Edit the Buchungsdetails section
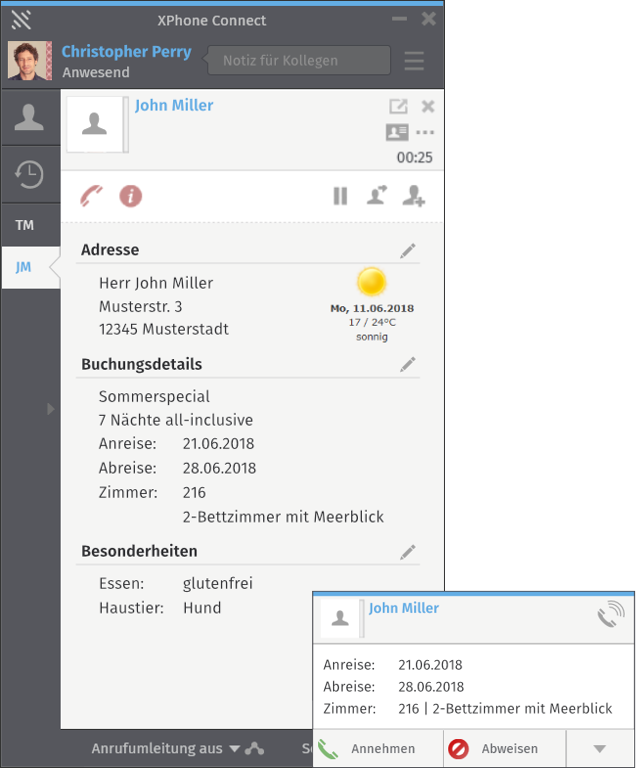 pyautogui.click(x=408, y=364)
